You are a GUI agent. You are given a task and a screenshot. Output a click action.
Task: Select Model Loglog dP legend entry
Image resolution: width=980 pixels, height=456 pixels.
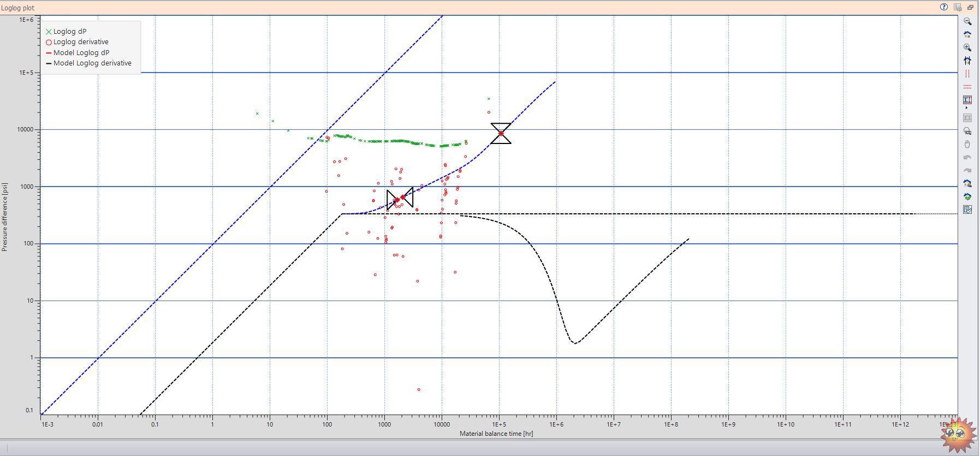tap(77, 53)
